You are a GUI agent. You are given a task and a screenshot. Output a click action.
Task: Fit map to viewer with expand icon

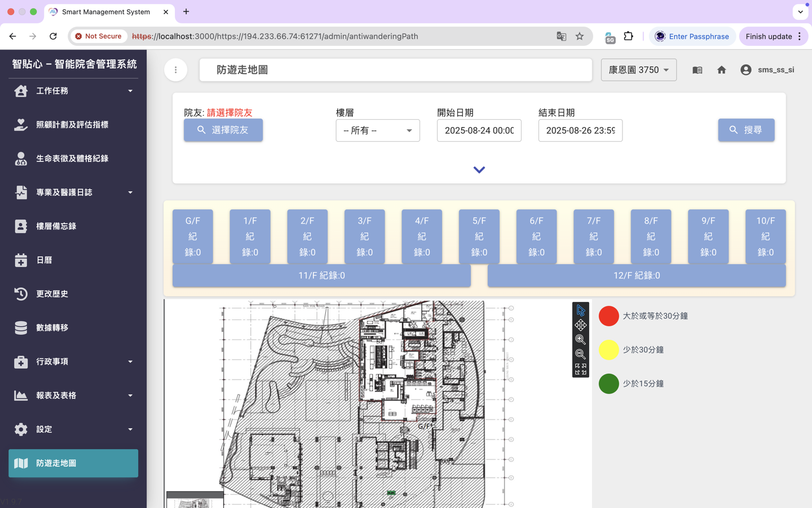click(x=580, y=369)
